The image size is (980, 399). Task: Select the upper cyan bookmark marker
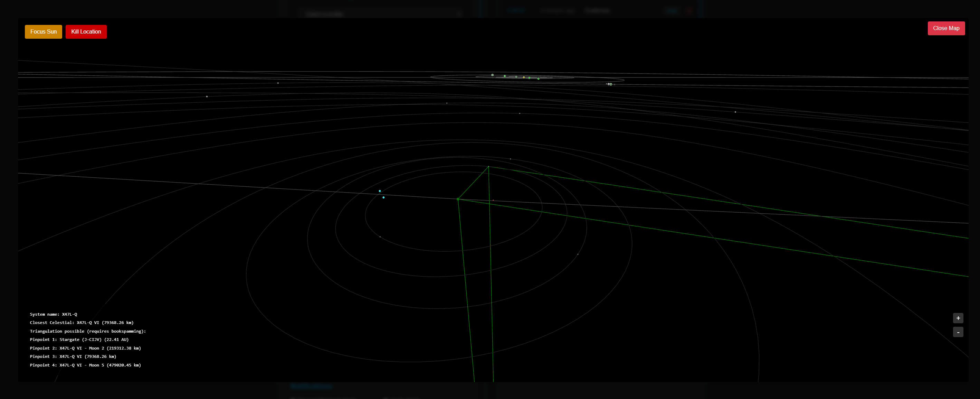point(380,191)
